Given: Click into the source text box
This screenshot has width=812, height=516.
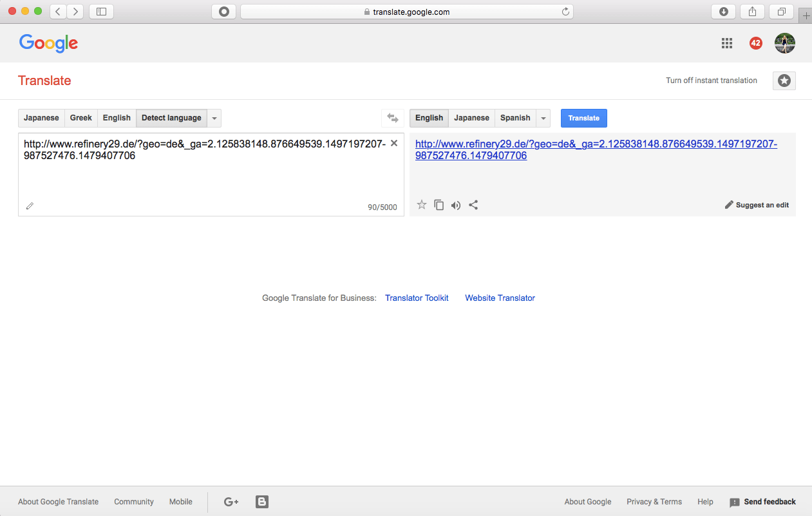Looking at the screenshot, I should (211, 175).
